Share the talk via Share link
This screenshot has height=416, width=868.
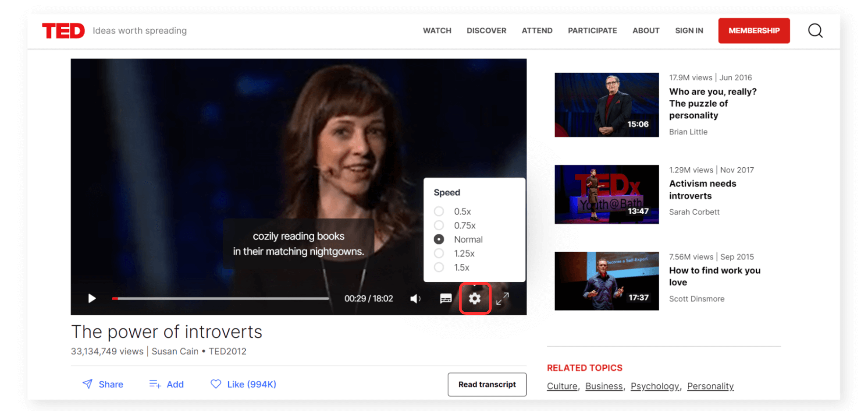pyautogui.click(x=103, y=384)
